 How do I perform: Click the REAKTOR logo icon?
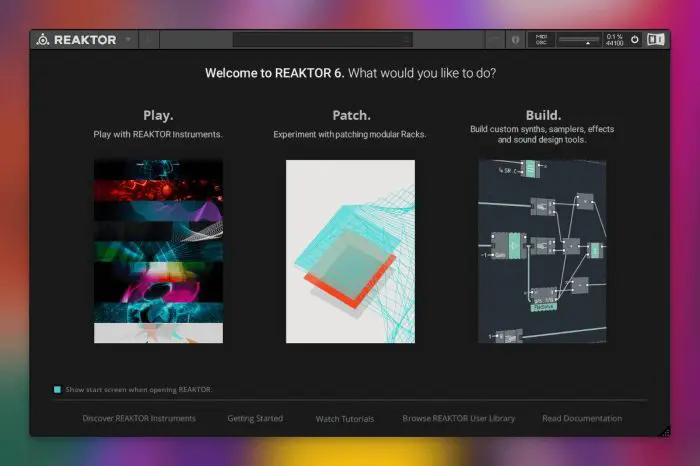[x=42, y=40]
